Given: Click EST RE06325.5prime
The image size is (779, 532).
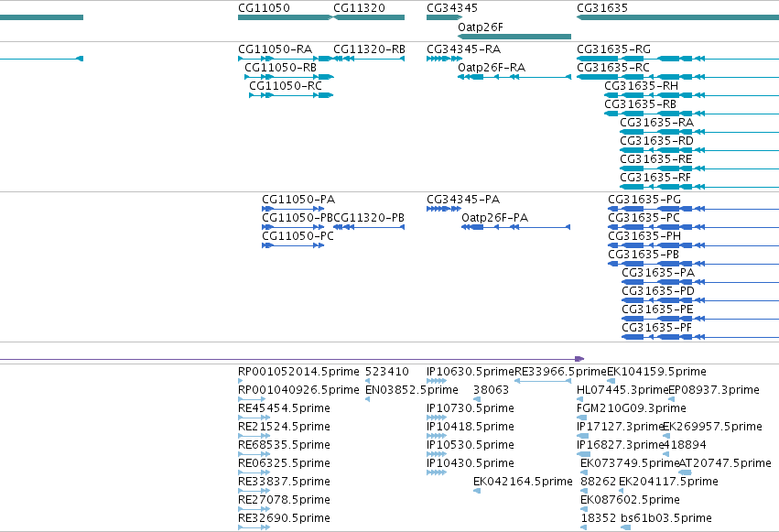Looking at the screenshot, I should (254, 472).
